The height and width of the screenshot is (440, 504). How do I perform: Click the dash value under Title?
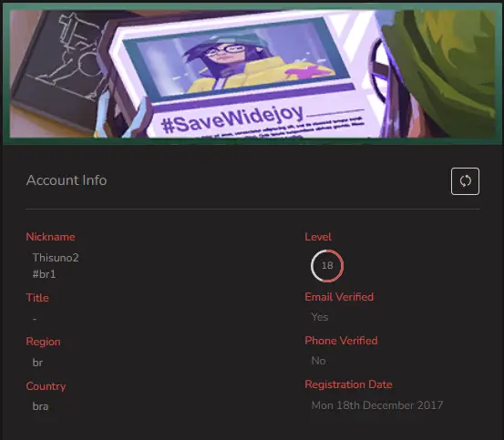pos(35,319)
